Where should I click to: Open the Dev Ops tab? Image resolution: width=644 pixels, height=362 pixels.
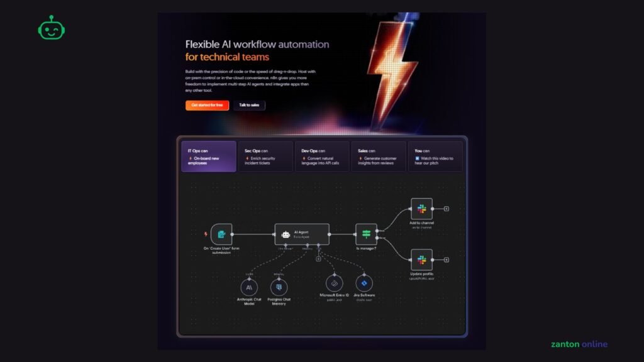[322, 156]
